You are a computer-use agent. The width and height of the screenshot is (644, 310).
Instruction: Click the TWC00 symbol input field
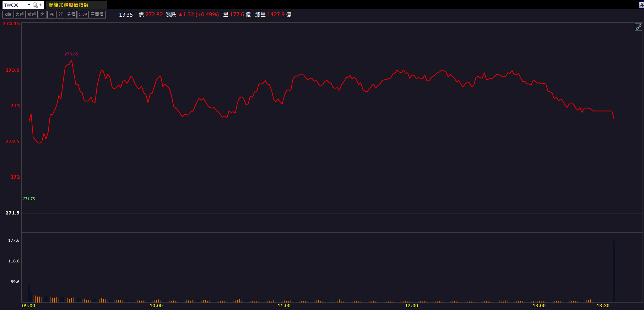coord(14,5)
